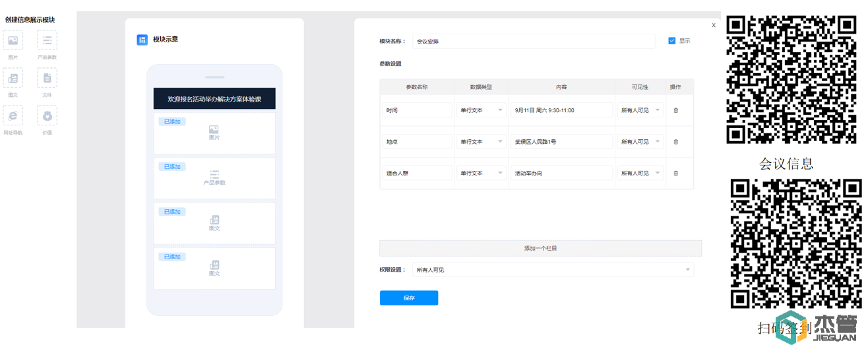
Task: Click the 会议信息 caption text
Action: (x=786, y=164)
